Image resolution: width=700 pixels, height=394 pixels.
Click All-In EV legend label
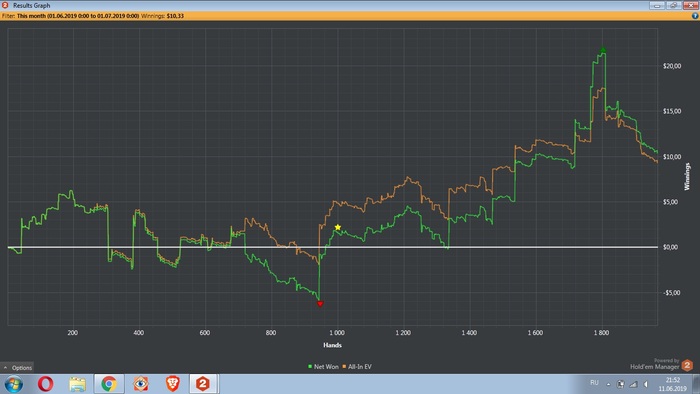(359, 367)
